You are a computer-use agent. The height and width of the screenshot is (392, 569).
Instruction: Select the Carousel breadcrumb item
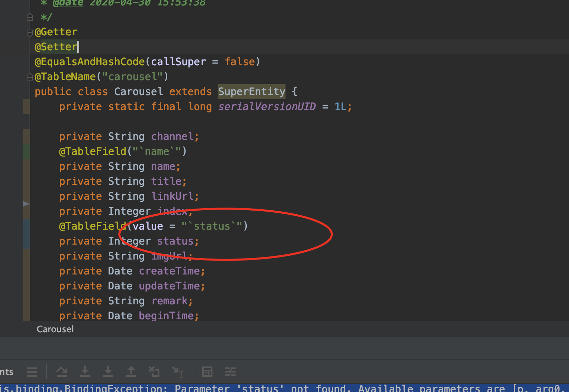[55, 329]
